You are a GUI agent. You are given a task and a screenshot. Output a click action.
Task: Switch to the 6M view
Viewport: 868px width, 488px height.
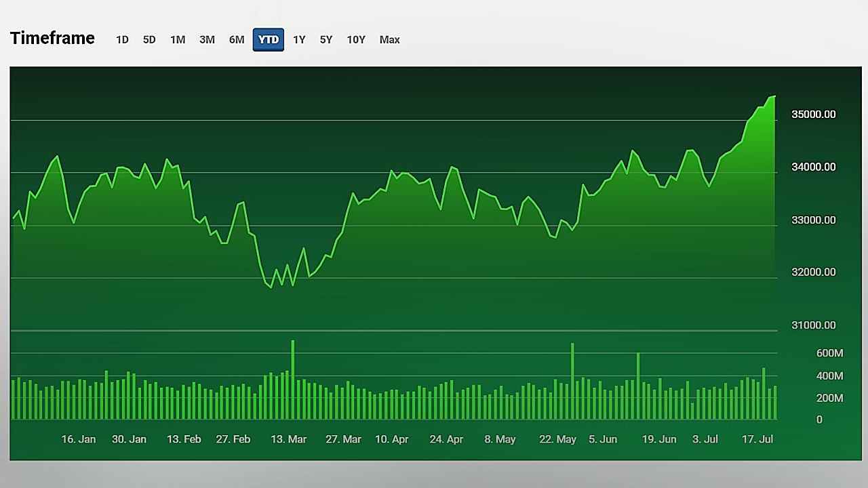pyautogui.click(x=237, y=39)
